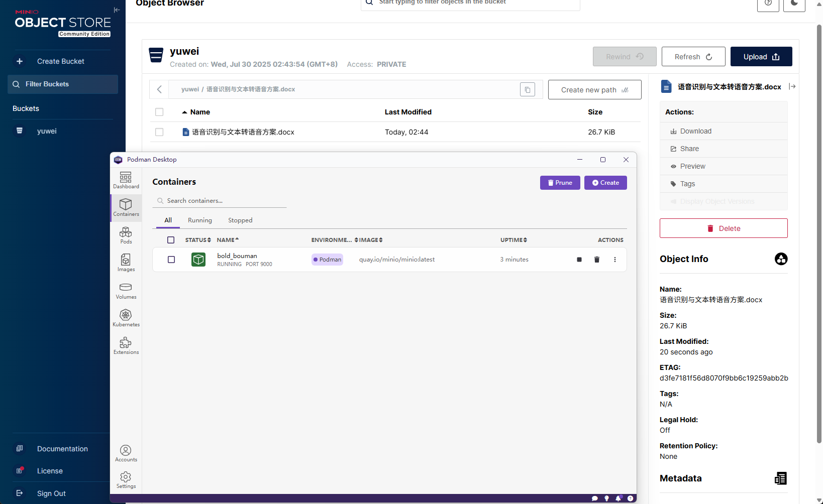Click the Object Info icon

tap(781, 259)
